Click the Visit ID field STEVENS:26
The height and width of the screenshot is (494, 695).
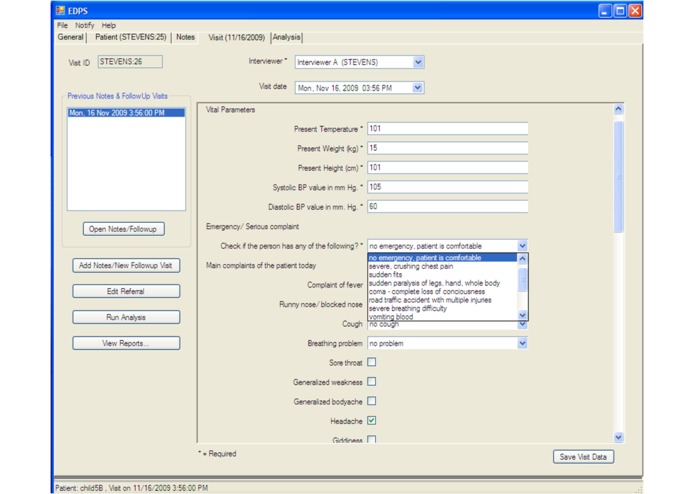tap(130, 62)
